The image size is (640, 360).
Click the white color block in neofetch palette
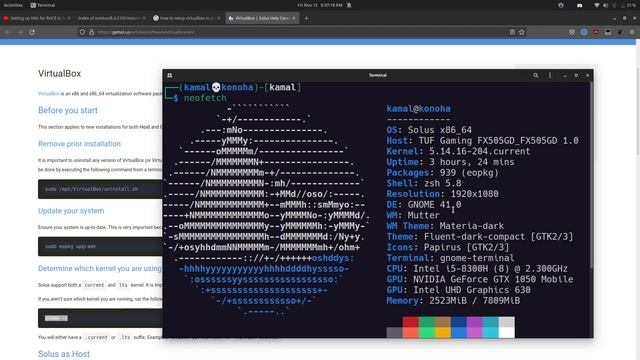coord(507,333)
